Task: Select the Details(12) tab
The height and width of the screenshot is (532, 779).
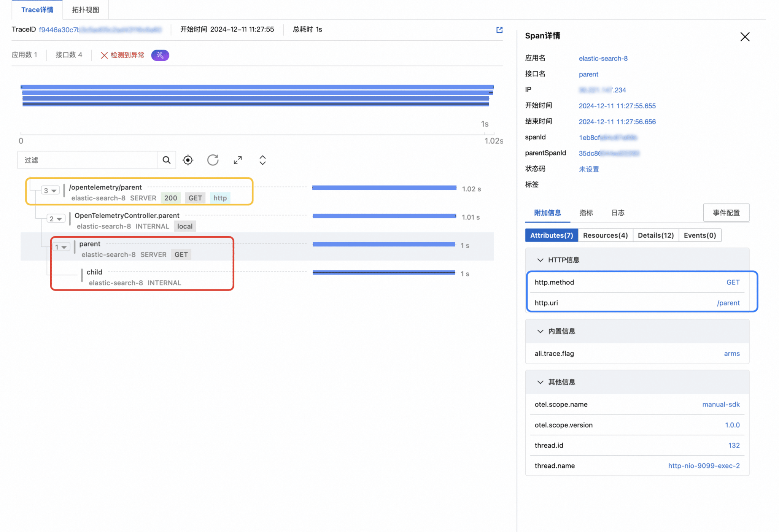Action: [656, 235]
